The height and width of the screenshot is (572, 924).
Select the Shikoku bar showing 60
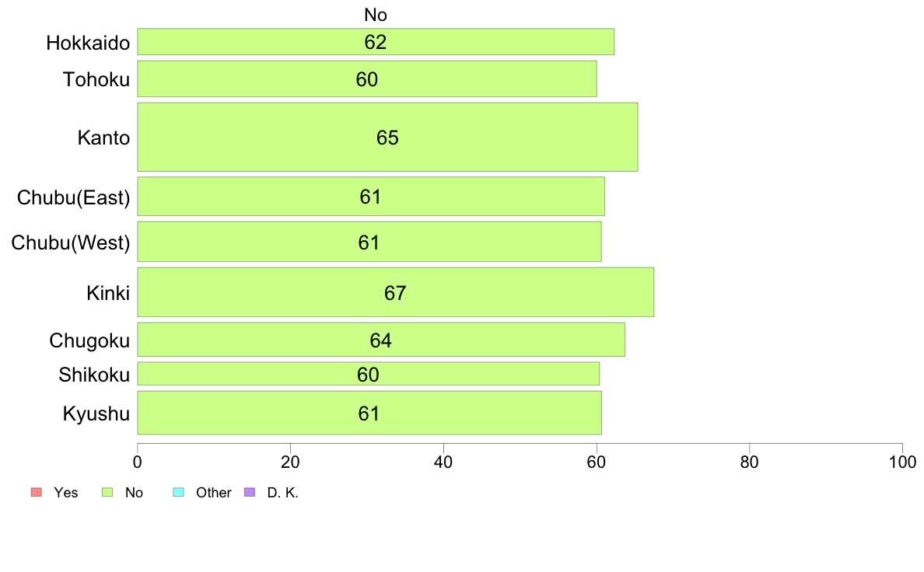pos(369,374)
